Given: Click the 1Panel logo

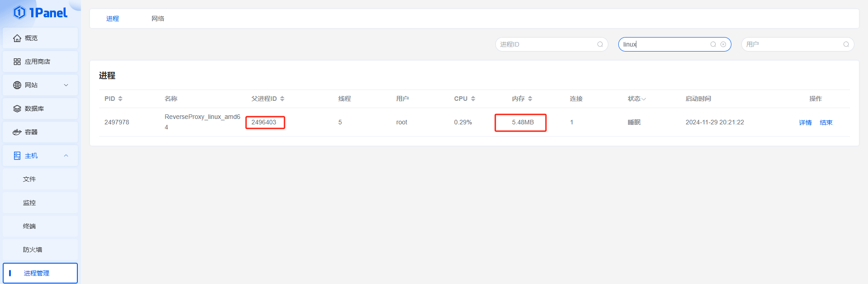Looking at the screenshot, I should (40, 13).
